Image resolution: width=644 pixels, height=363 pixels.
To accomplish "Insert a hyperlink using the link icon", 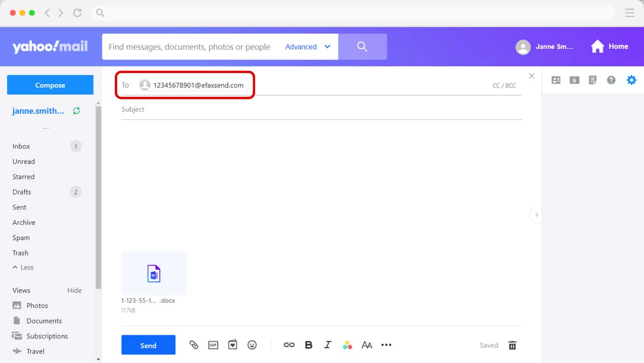I will pos(289,345).
